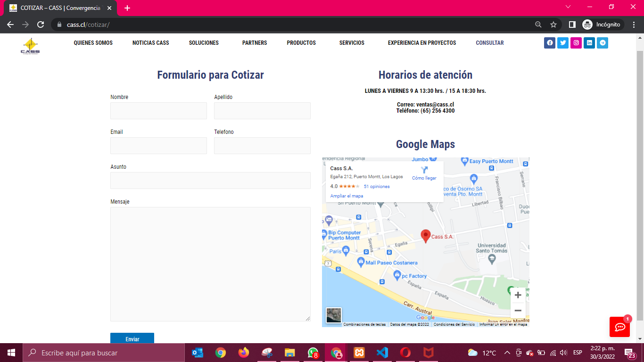Open the 51 opiniones link
644x362 pixels.
pos(377,187)
